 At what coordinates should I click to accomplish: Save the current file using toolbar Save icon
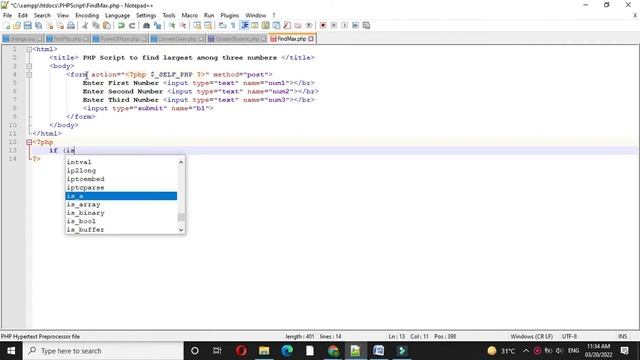click(27, 25)
